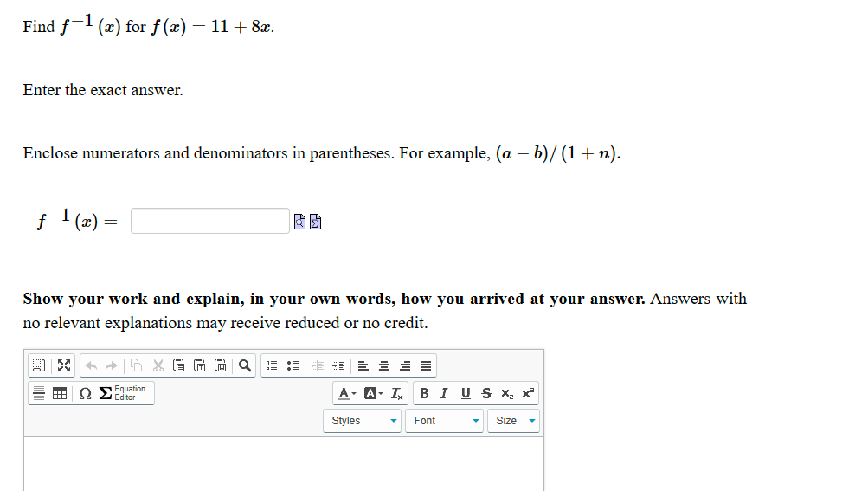Toggle underline formatting

[466, 393]
